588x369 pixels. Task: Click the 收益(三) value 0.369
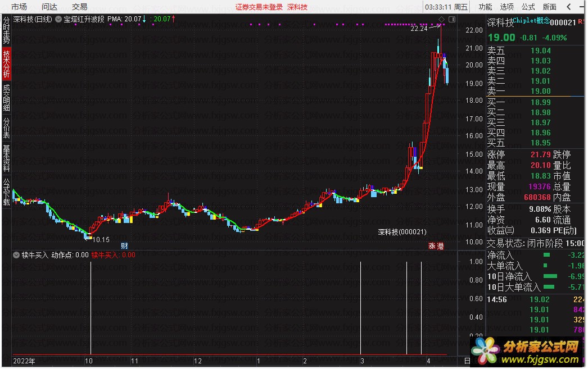coord(540,230)
